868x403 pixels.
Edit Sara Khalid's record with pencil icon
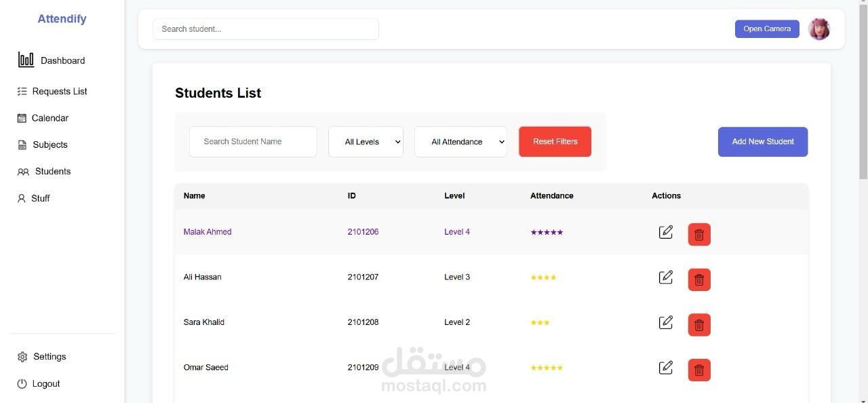coord(666,322)
